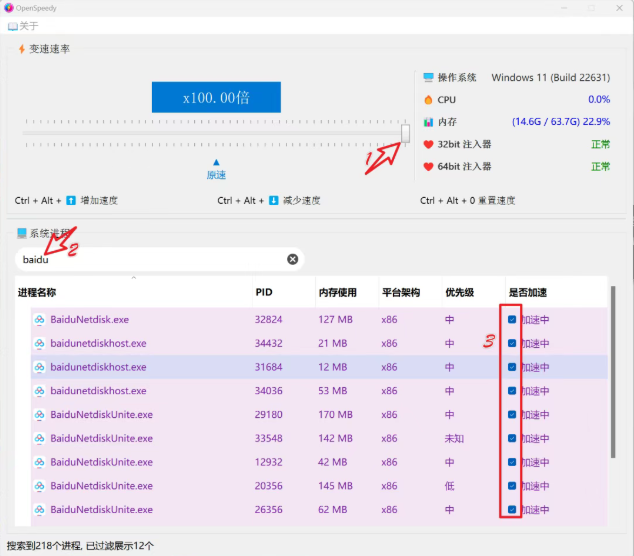Click icon of BaiduNetdiskUnite.exe PID 33548
The height and width of the screenshot is (556, 634).
pyautogui.click(x=39, y=438)
